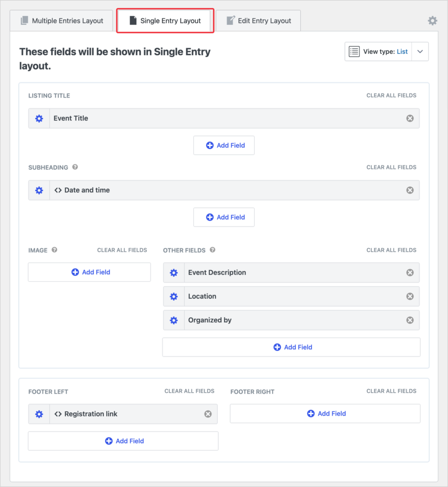Click the list icon in View type selector
The height and width of the screenshot is (487, 448).
354,51
